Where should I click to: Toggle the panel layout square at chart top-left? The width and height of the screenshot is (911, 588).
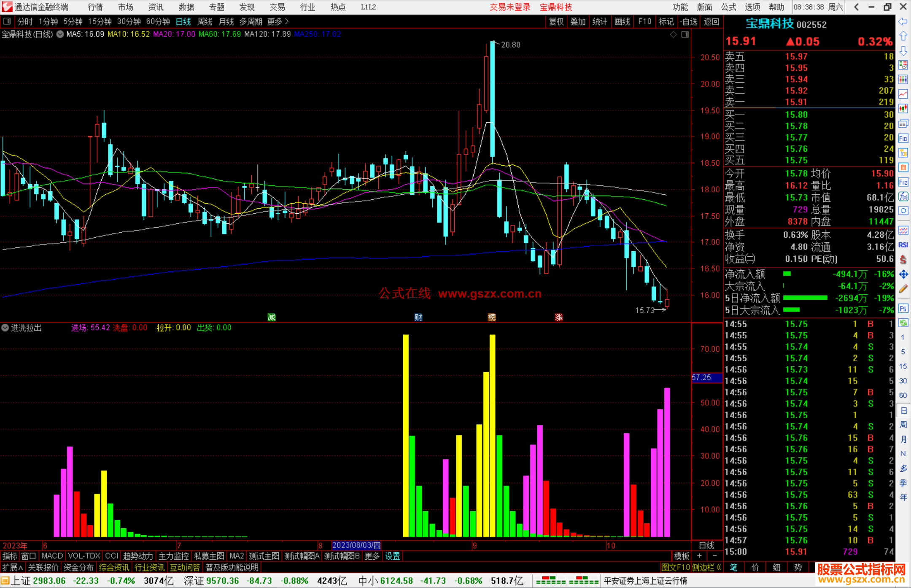[x=7, y=21]
